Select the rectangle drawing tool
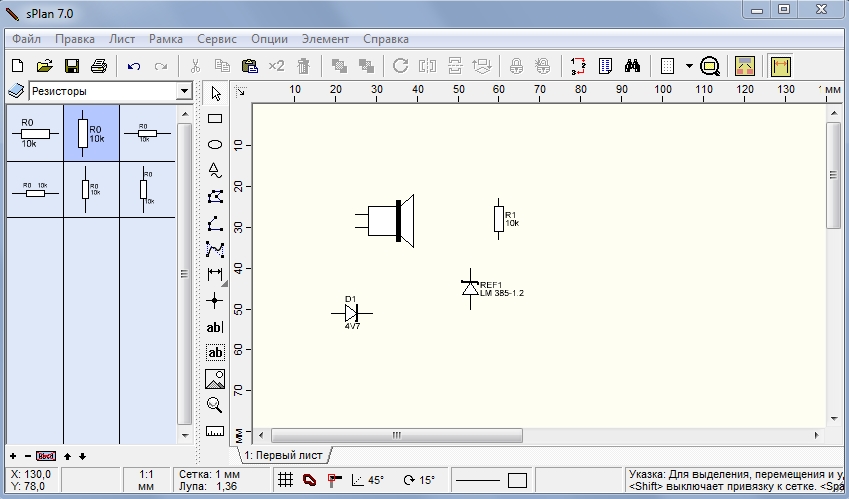The height and width of the screenshot is (499, 849). (215, 119)
